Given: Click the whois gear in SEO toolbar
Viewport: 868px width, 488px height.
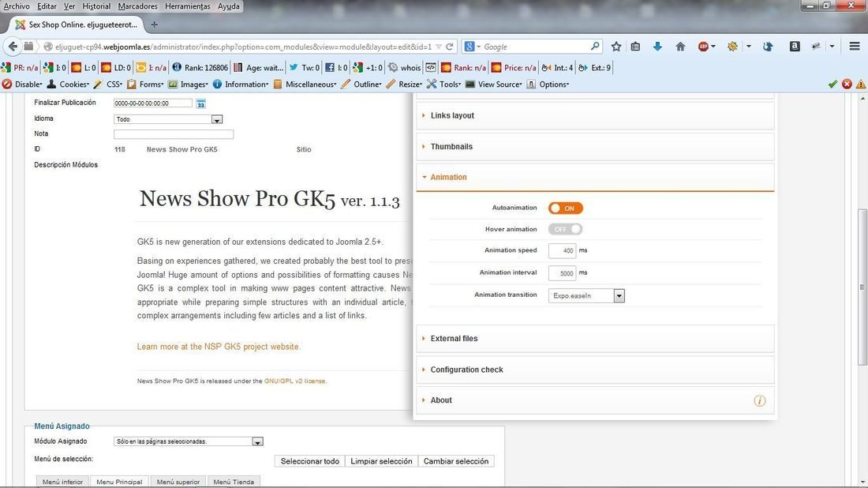Looking at the screenshot, I should coord(404,68).
